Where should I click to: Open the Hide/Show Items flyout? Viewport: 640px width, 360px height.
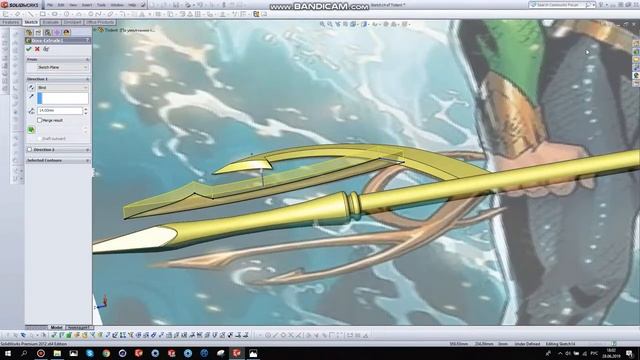click(x=375, y=24)
